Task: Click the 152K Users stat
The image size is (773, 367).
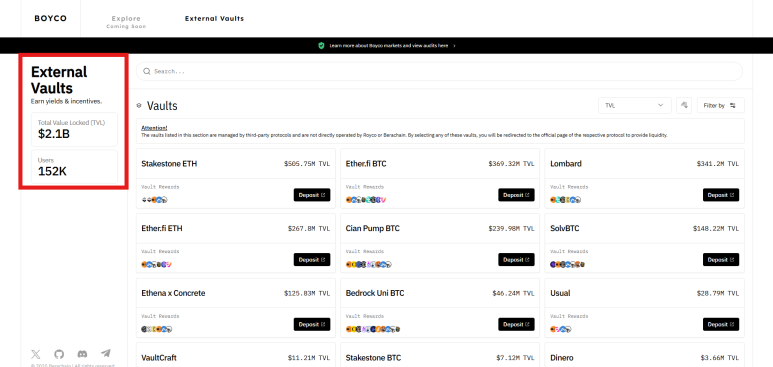Action: (x=74, y=167)
